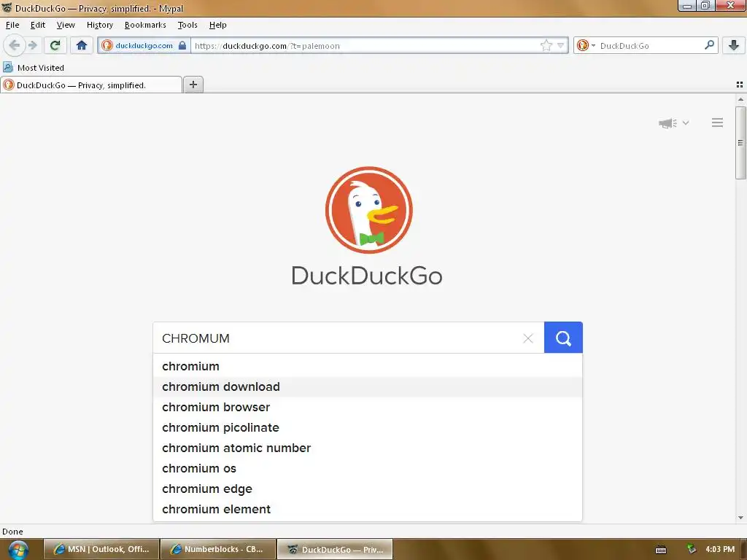This screenshot has height=560, width=747.
Task: Open the tab groups grid icon
Action: tap(740, 85)
